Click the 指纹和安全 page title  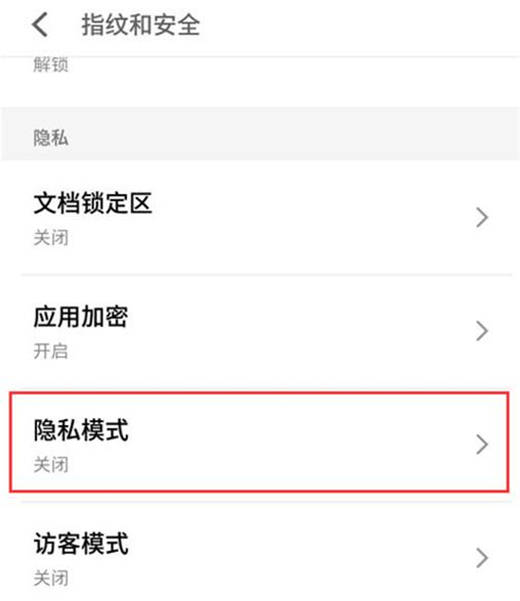click(x=141, y=25)
